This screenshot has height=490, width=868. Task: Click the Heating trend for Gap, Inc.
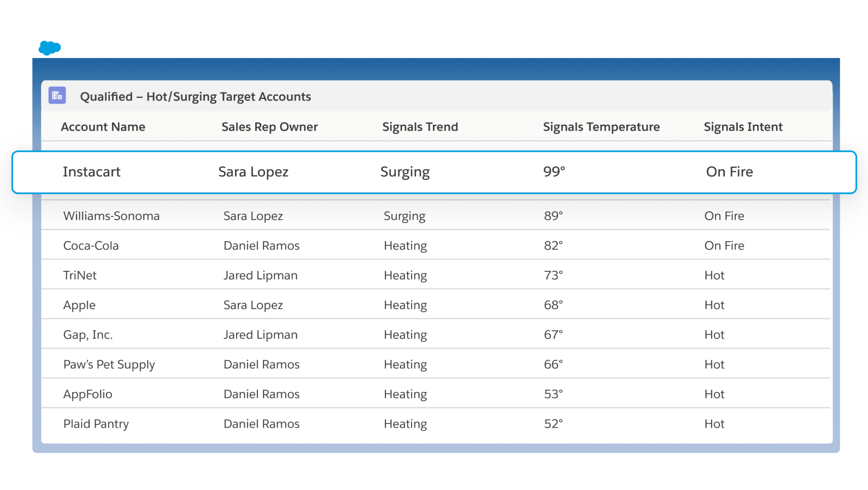coord(406,335)
